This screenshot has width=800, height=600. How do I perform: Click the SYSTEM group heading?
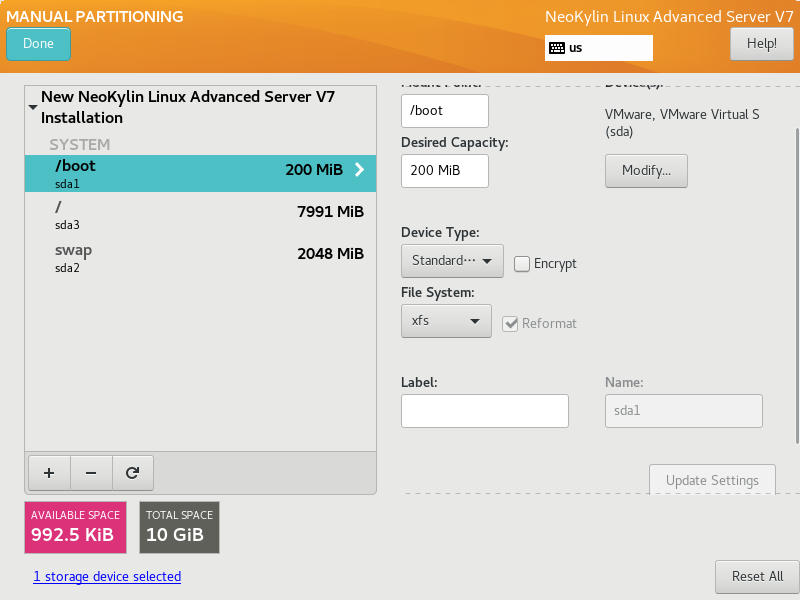tap(80, 145)
